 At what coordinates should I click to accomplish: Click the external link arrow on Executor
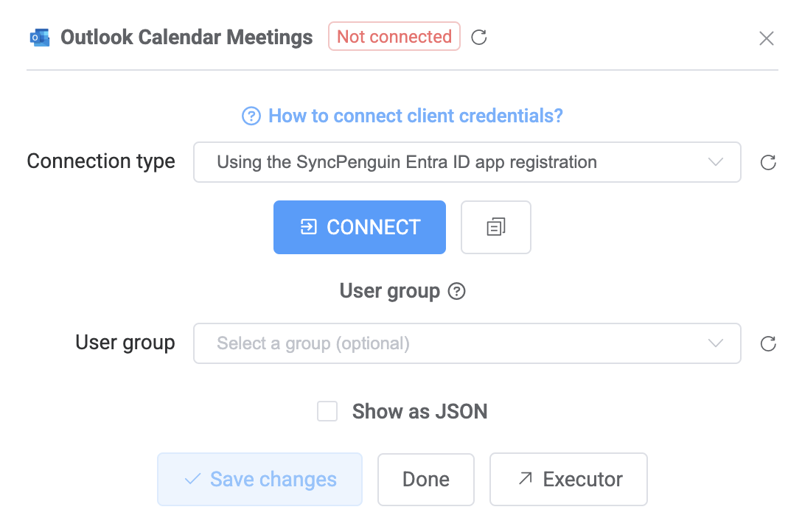[526, 479]
